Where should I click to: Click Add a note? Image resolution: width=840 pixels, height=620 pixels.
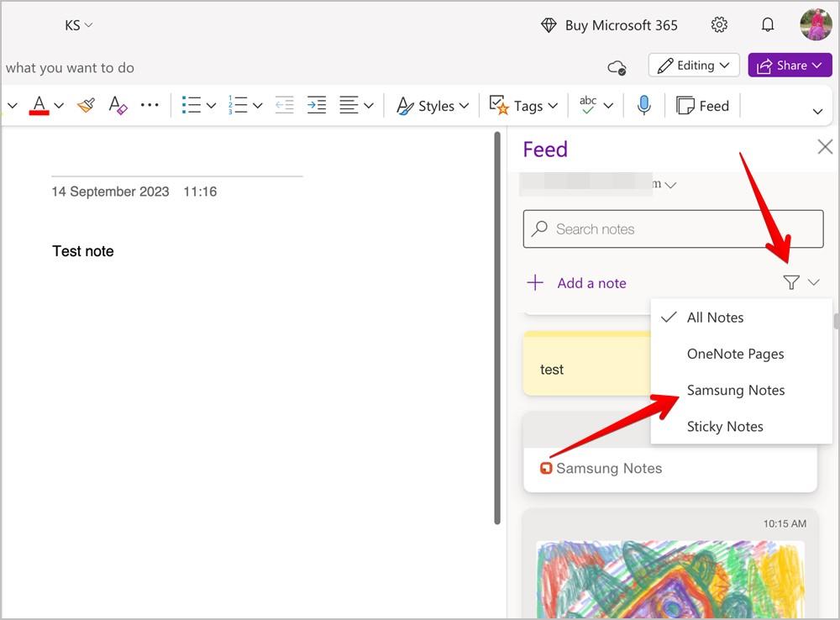[576, 283]
